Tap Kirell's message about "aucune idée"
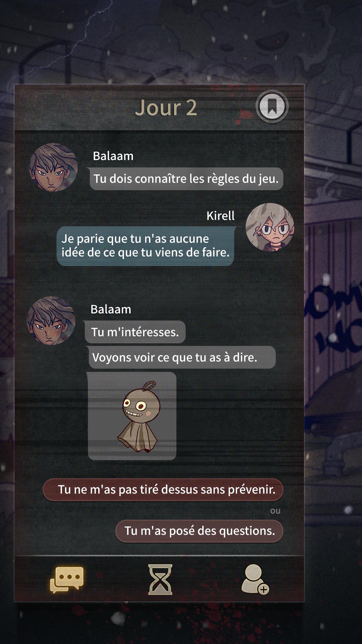362x644 pixels. (145, 246)
